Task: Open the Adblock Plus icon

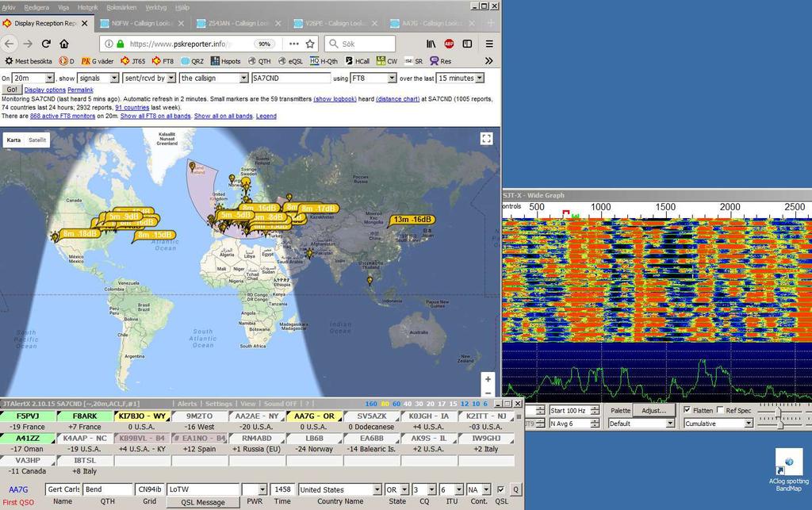Action: pyautogui.click(x=449, y=44)
